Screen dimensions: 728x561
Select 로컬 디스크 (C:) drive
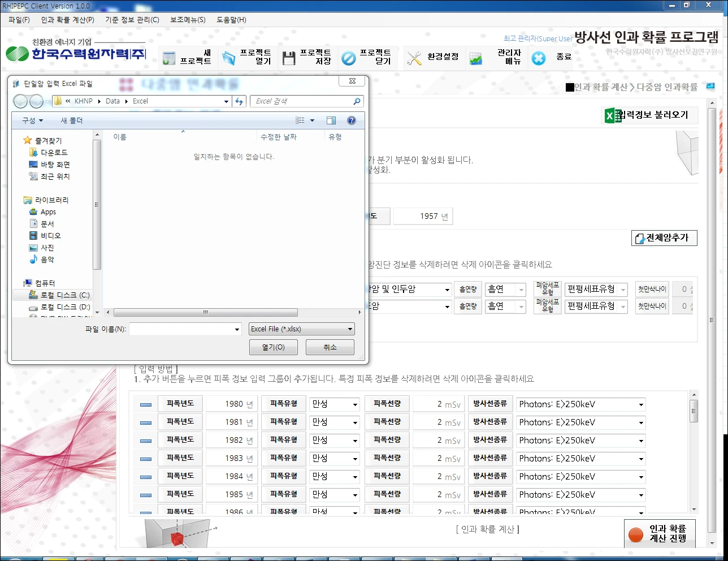pos(59,295)
